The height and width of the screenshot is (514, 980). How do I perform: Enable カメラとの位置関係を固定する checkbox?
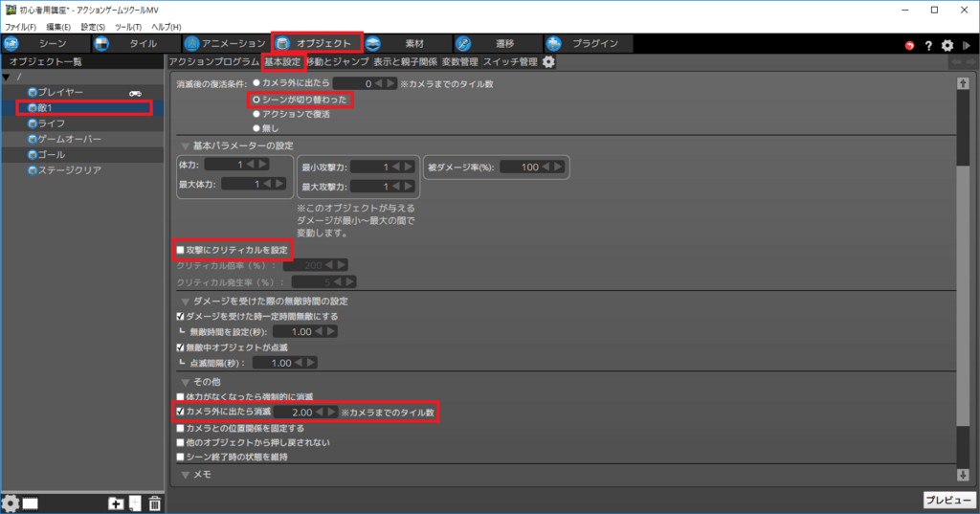[181, 429]
